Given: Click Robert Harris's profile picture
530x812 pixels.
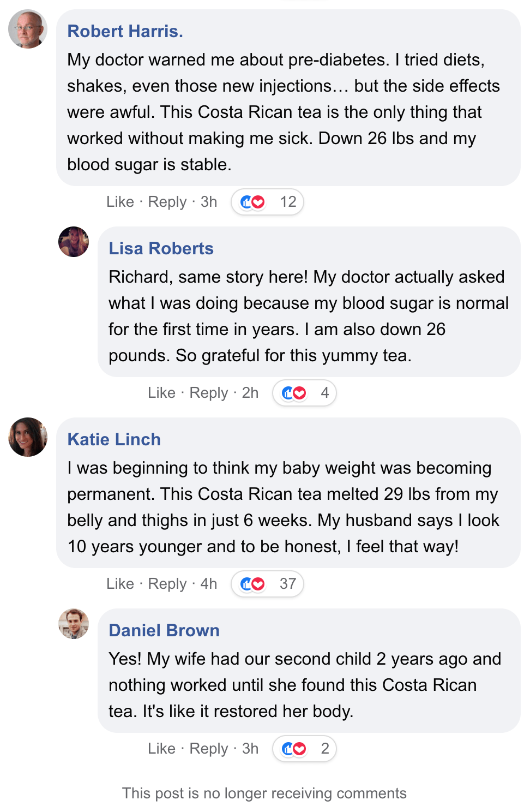Looking at the screenshot, I should [x=28, y=29].
